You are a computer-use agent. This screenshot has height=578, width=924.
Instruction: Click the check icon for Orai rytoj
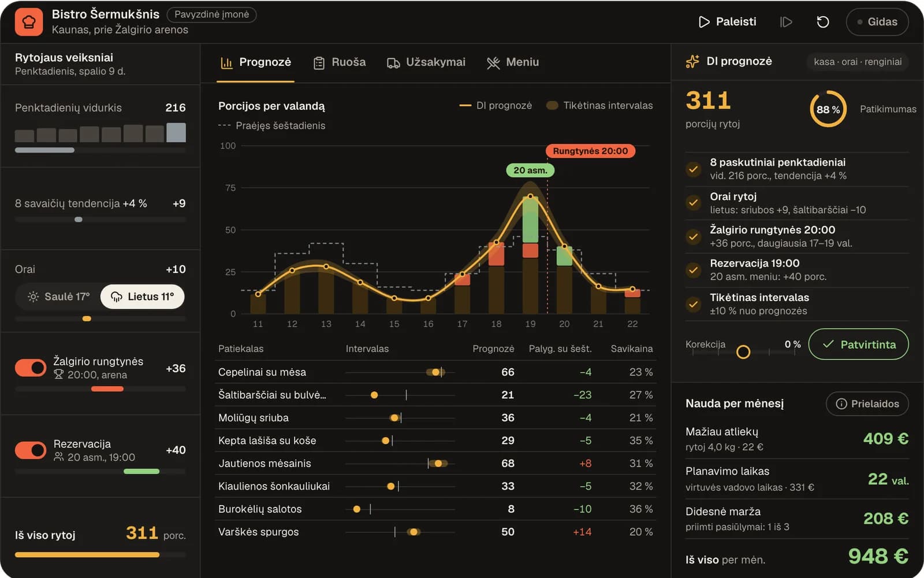pyautogui.click(x=693, y=203)
